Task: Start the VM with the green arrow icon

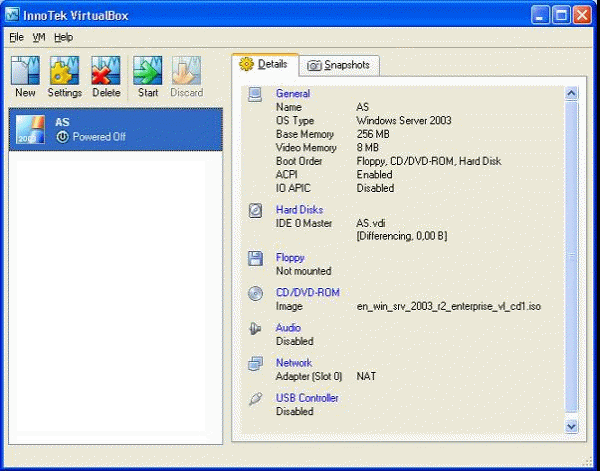Action: pos(148,70)
